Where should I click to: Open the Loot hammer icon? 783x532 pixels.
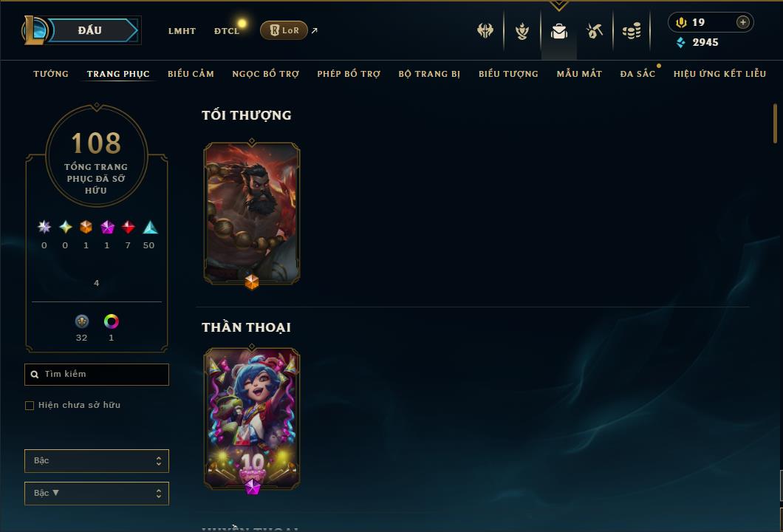594,31
